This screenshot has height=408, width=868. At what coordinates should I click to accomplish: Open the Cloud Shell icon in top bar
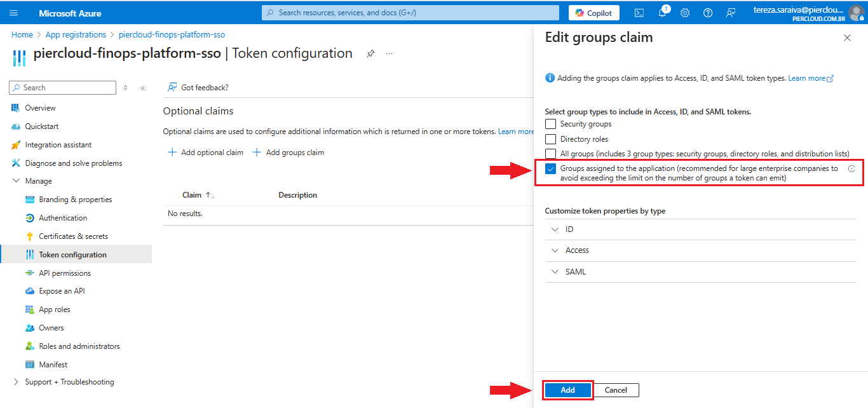[x=639, y=13]
